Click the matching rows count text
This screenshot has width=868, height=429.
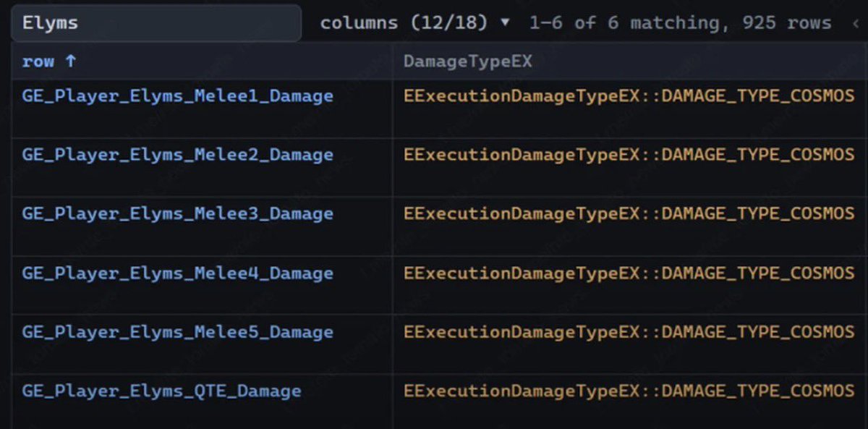(x=680, y=23)
